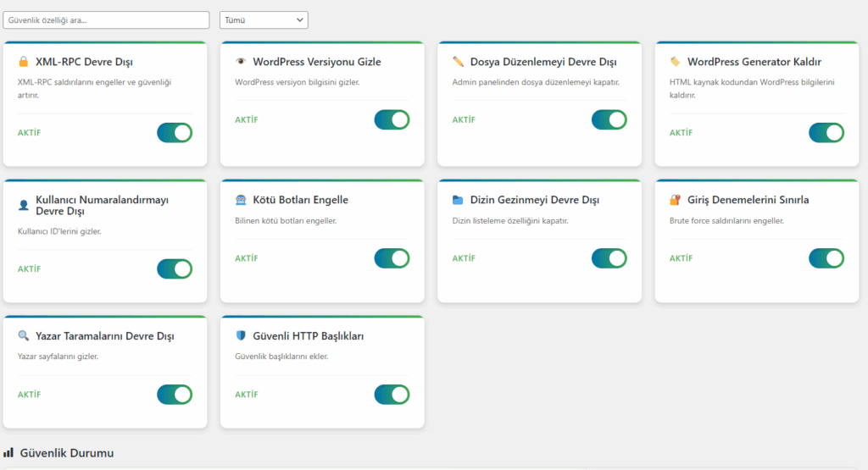Click the Güvenlik özelliği ara search field
Screen dimensions: 868x470
106,19
